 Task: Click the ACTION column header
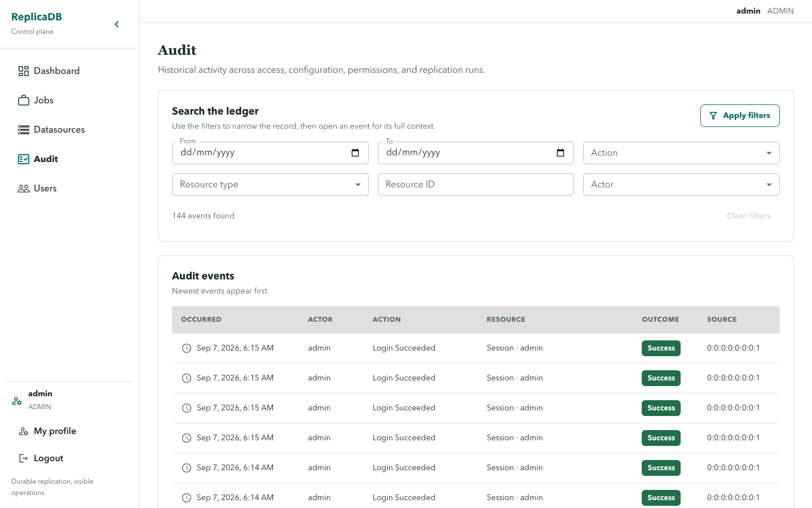click(x=387, y=319)
